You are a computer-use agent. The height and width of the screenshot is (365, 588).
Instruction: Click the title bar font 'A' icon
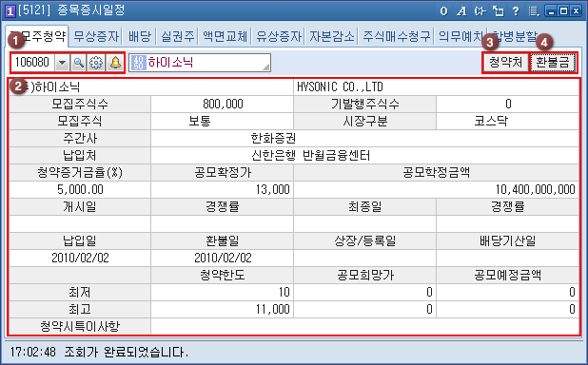[x=461, y=11]
